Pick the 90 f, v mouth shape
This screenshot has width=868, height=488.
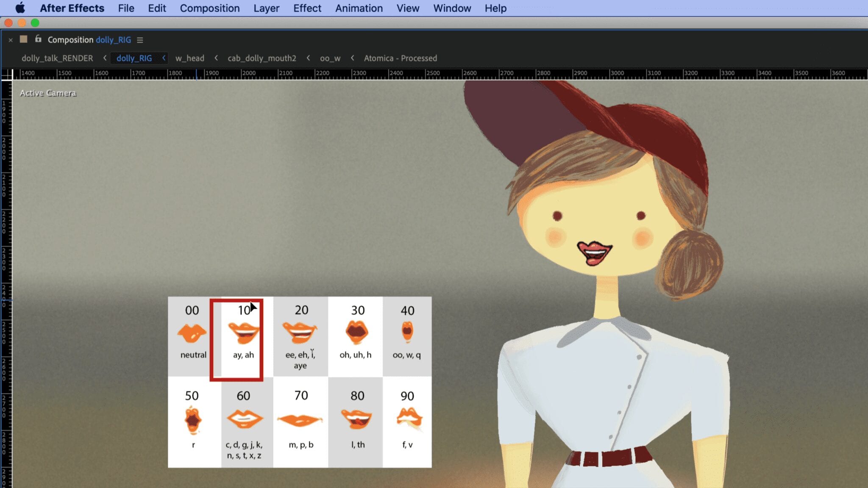[x=409, y=418]
